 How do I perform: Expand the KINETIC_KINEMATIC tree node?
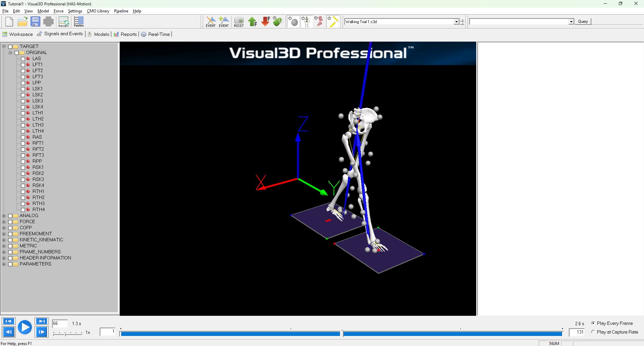4,240
